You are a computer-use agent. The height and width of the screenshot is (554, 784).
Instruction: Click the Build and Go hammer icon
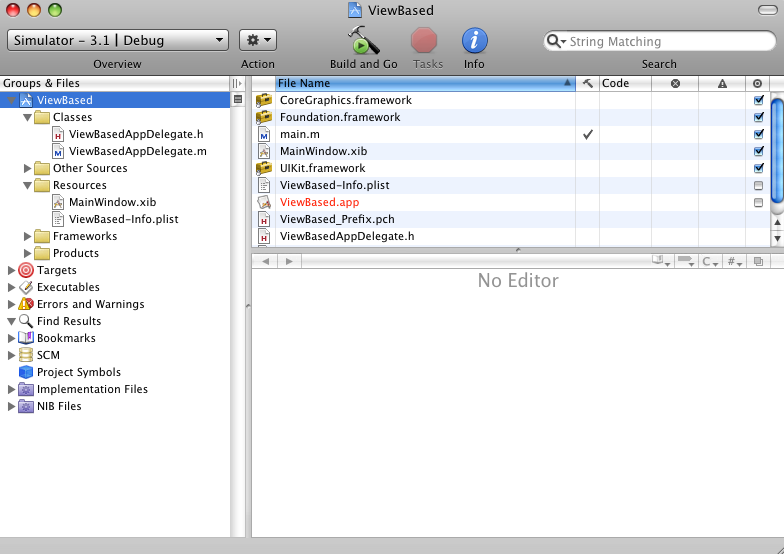pyautogui.click(x=364, y=40)
